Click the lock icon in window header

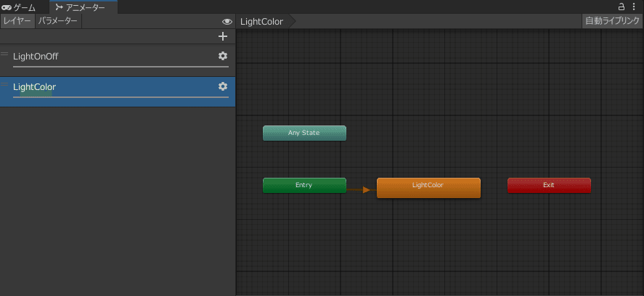pos(621,7)
